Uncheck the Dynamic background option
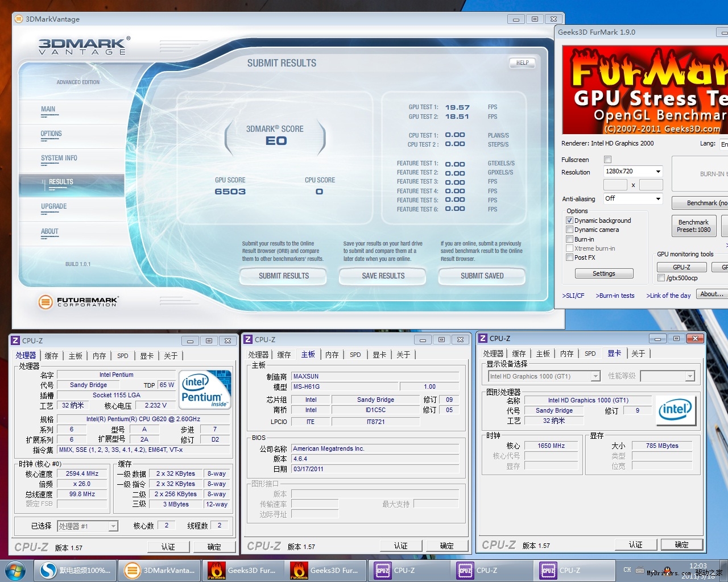This screenshot has width=728, height=582. pos(569,221)
